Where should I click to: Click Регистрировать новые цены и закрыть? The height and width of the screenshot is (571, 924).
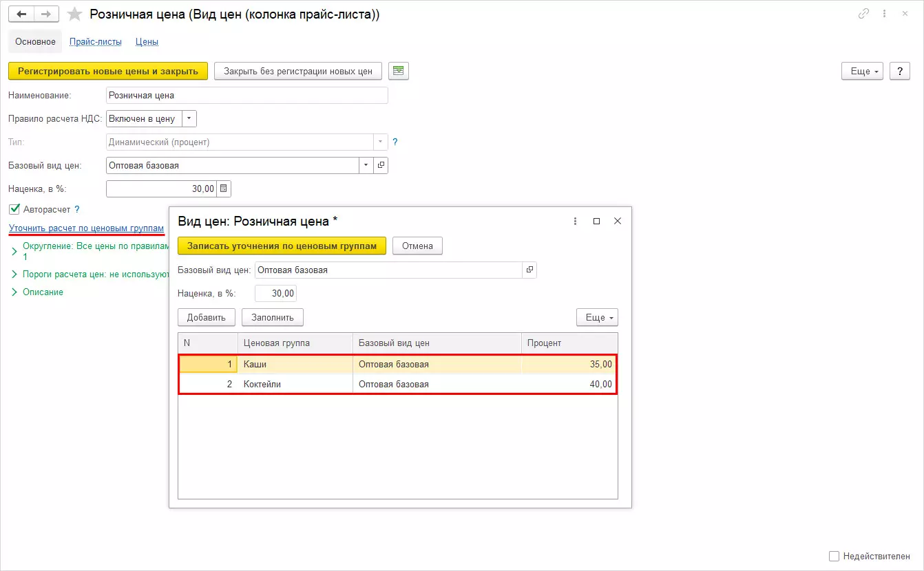[108, 71]
